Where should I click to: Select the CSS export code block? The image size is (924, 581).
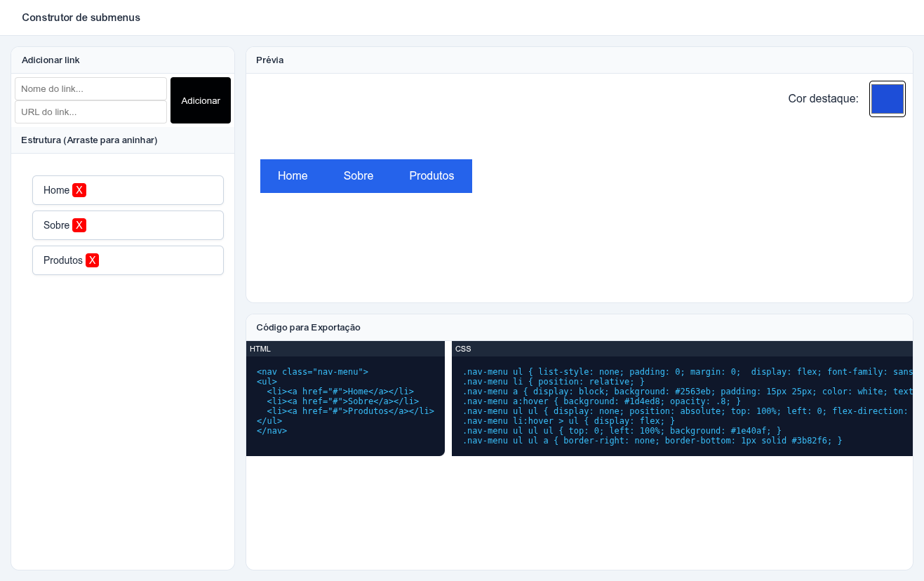coord(681,406)
